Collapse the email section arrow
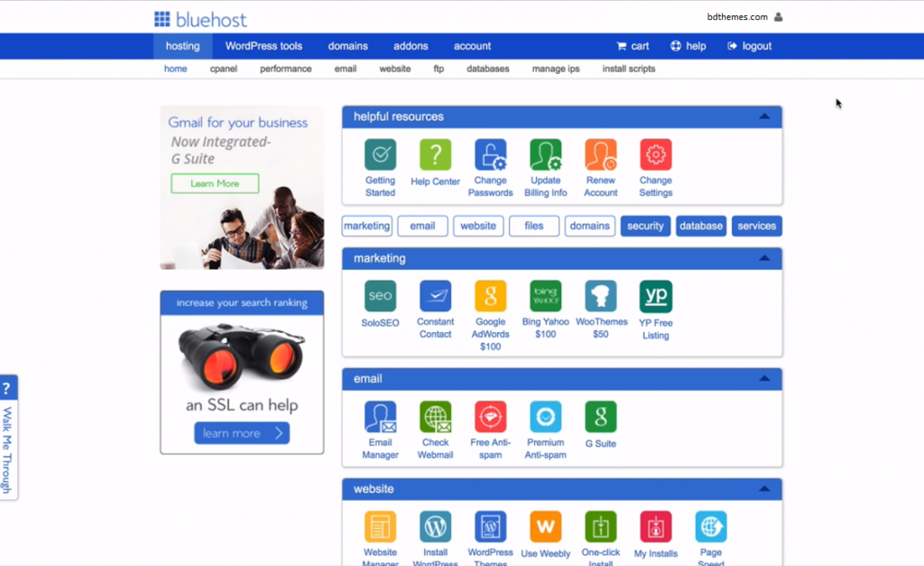This screenshot has width=924, height=566. click(x=763, y=379)
